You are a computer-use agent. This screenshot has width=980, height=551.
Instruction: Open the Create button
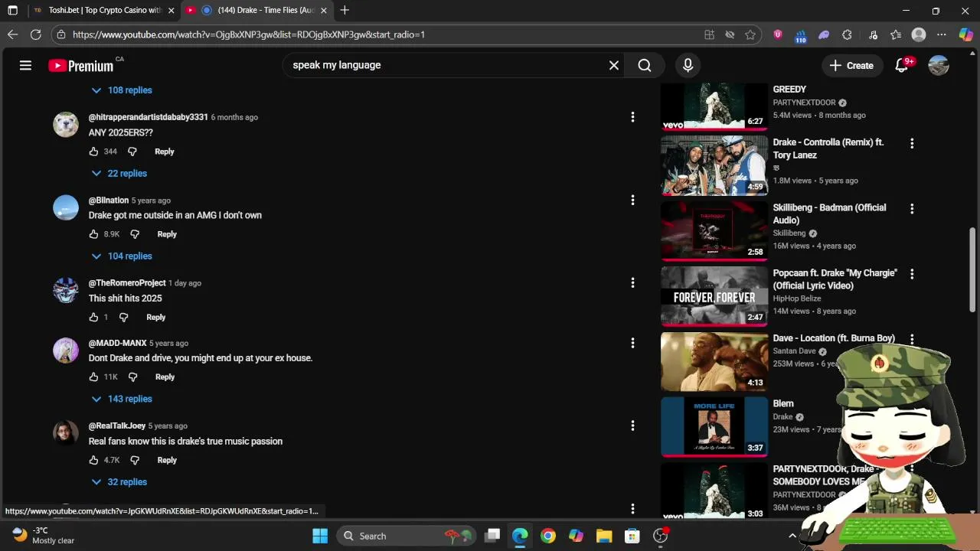pos(851,66)
